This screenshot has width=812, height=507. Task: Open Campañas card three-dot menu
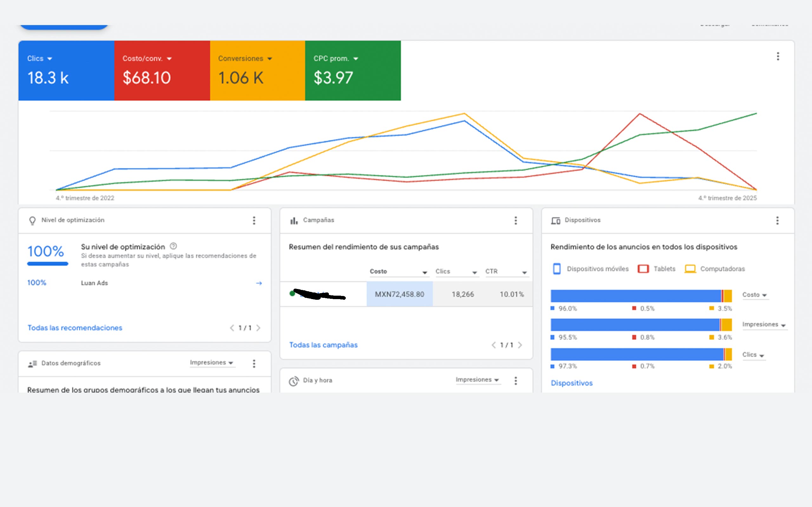516,220
